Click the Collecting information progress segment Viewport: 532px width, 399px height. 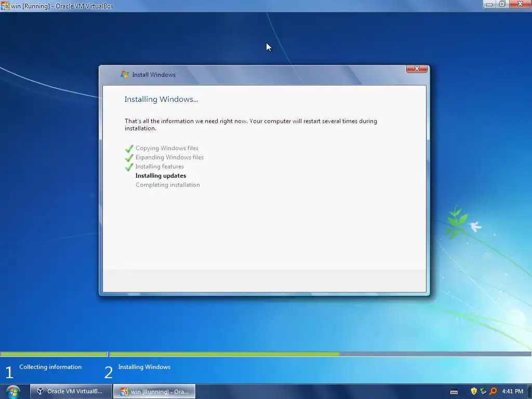coord(54,354)
